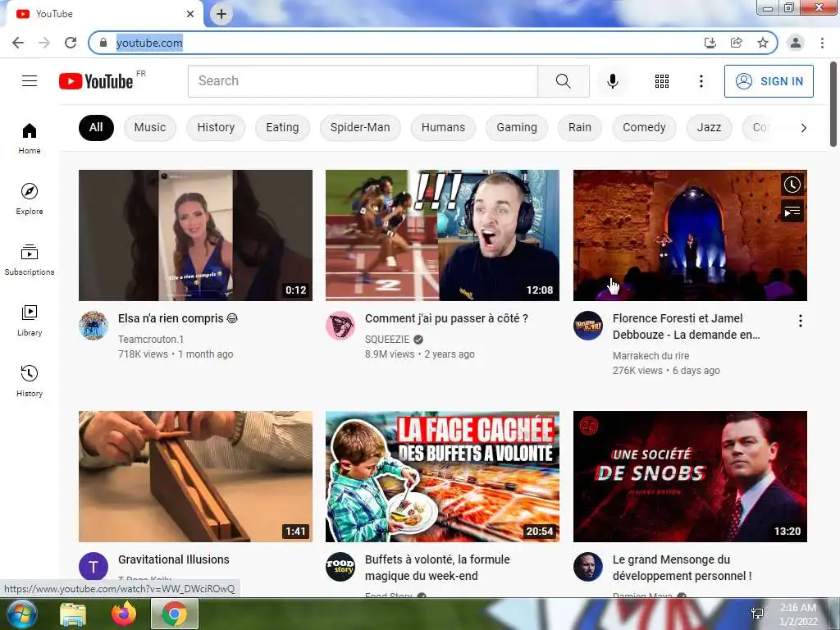Show more category chips with right arrow
The image size is (840, 630).
pyautogui.click(x=803, y=127)
